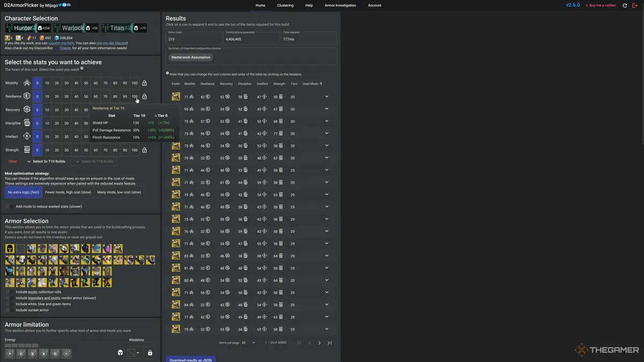Lock the Resilience stat
This screenshot has width=644, height=362.
click(x=144, y=97)
